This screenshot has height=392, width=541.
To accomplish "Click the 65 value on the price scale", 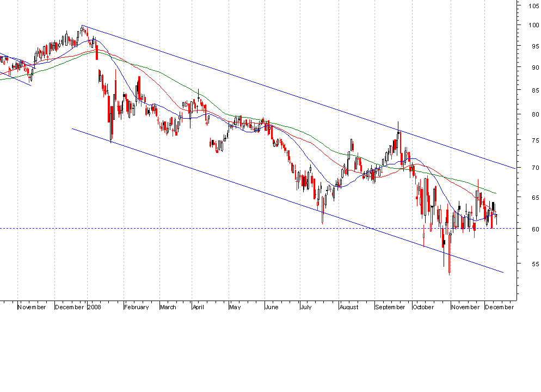I will 535,198.
